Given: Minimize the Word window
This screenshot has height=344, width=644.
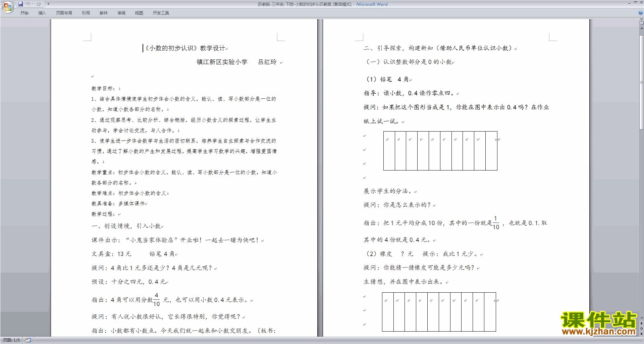Looking at the screenshot, I should coord(629,3).
